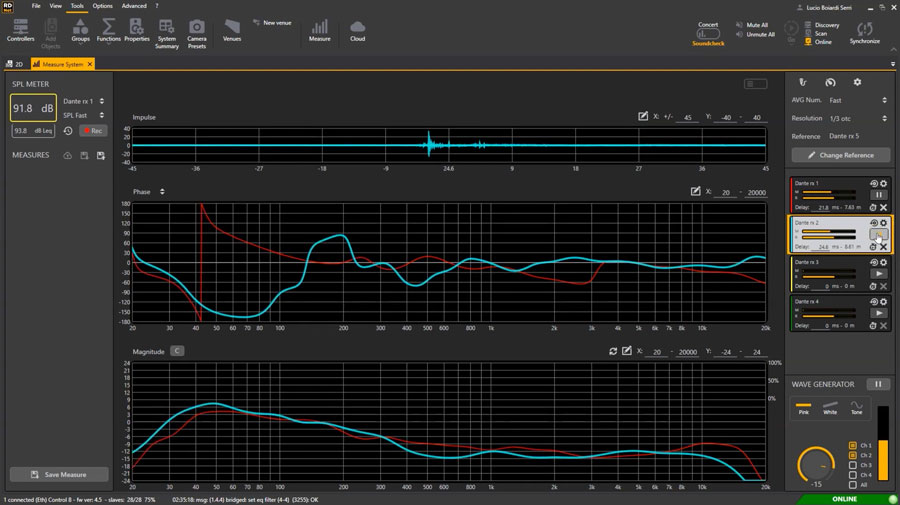Open the View menu
Image resolution: width=900 pixels, height=505 pixels.
point(56,6)
